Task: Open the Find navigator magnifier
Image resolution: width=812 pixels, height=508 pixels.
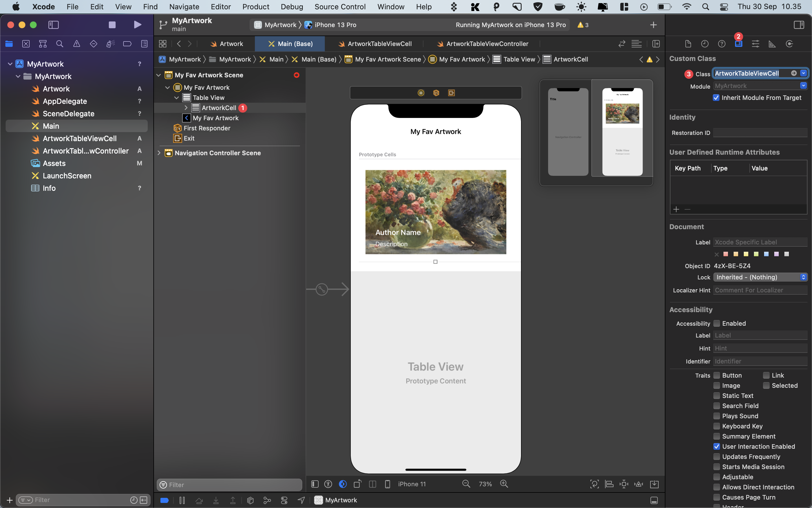Action: [60, 44]
